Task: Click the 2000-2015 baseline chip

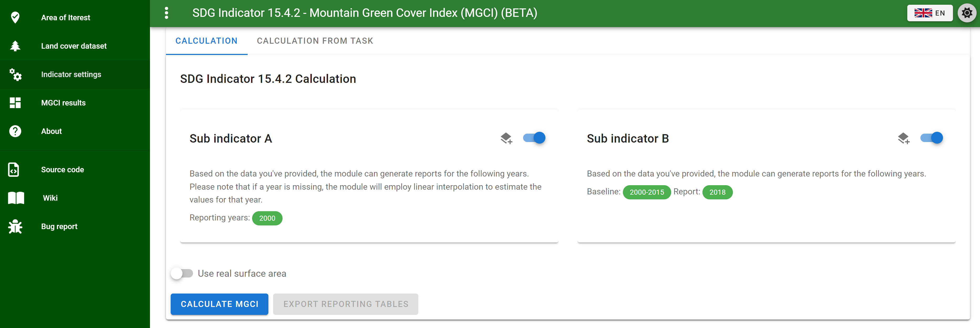Action: click(646, 192)
